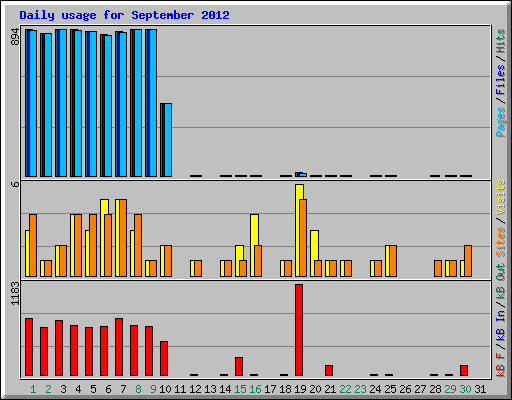Screen dimensions: 512x400
Task: Click the small red kB bar for day 21
Action: click(329, 371)
